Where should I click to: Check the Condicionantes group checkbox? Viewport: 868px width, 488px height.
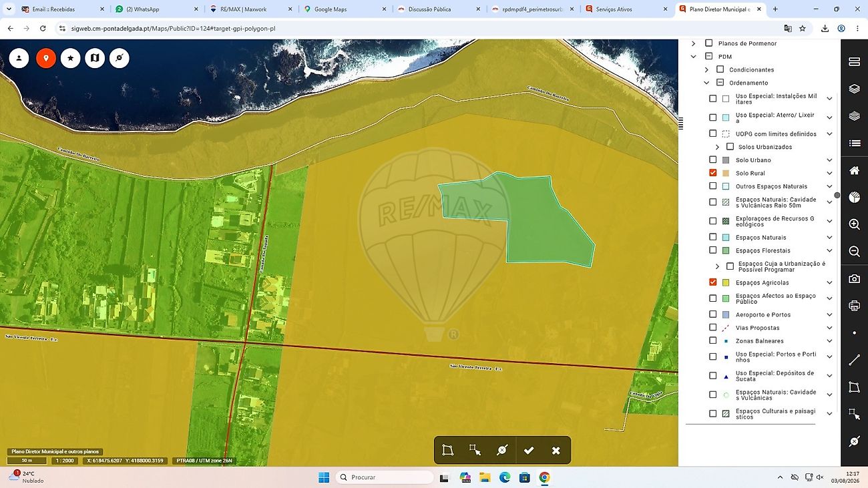(720, 69)
